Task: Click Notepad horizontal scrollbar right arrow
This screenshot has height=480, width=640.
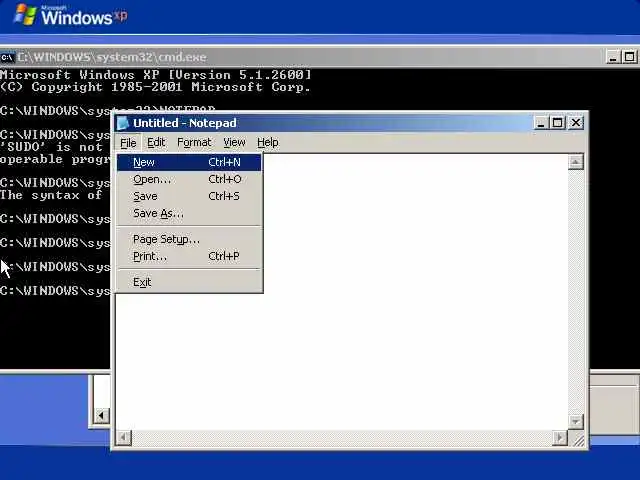Action: click(560, 438)
